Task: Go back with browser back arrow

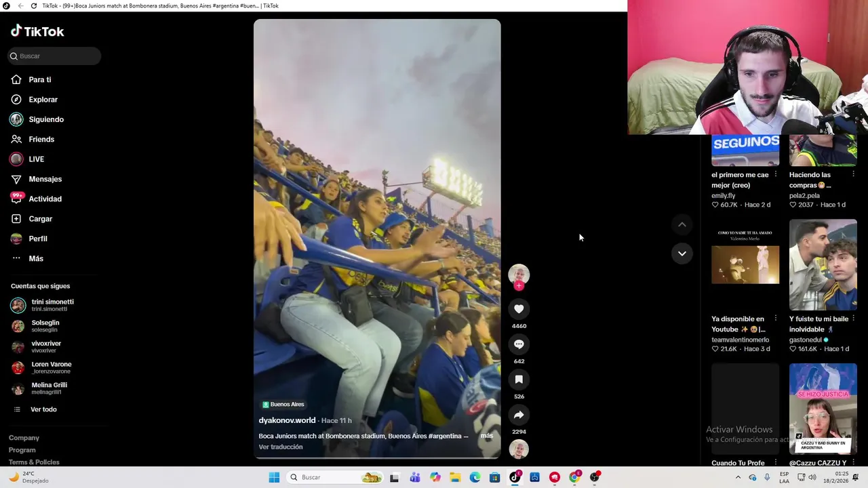Action: coord(20,5)
